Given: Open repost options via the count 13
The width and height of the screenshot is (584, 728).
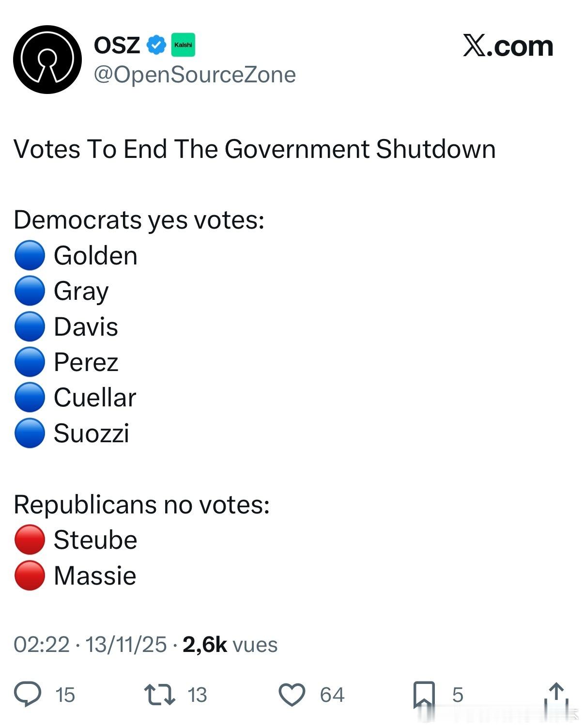Looking at the screenshot, I should pos(197,694).
